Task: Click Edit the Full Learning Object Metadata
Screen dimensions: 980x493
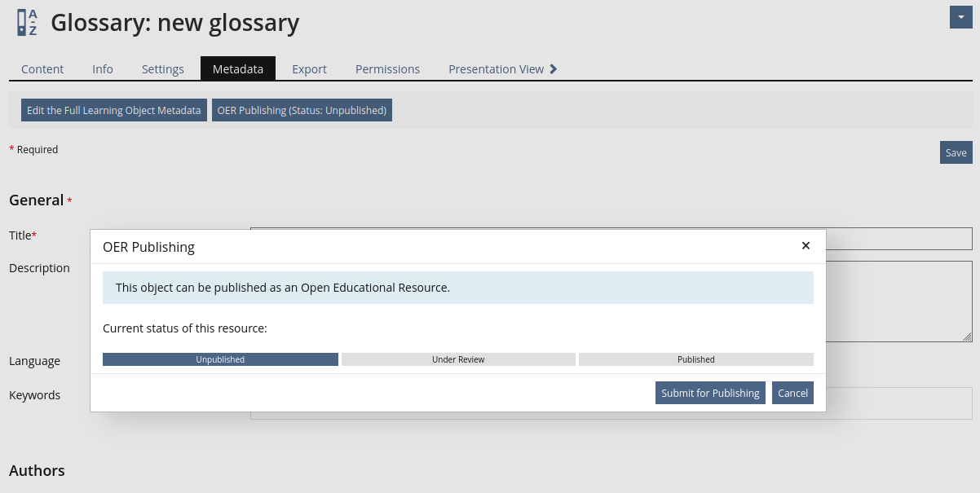Action: point(113,110)
